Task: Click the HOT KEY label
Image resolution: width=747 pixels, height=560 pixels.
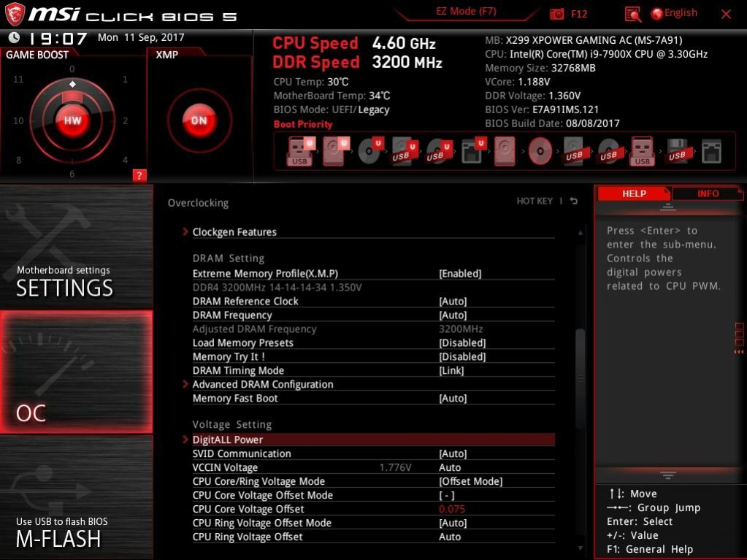Action: coord(535,201)
